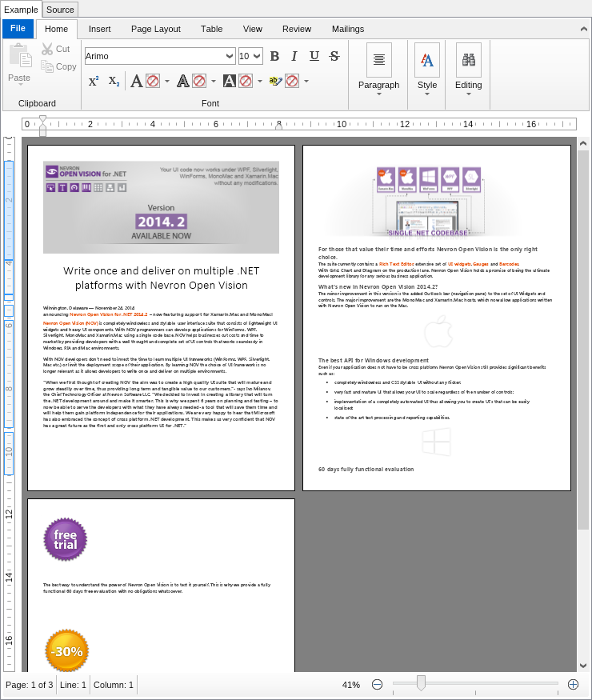Click the zoom slider thumb
Viewport: 592px width, 700px height.
421,683
